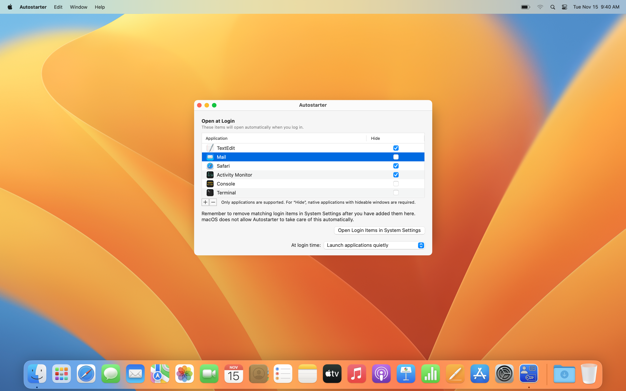Open Pages from the Dock
This screenshot has height=391, width=626.
455,374
